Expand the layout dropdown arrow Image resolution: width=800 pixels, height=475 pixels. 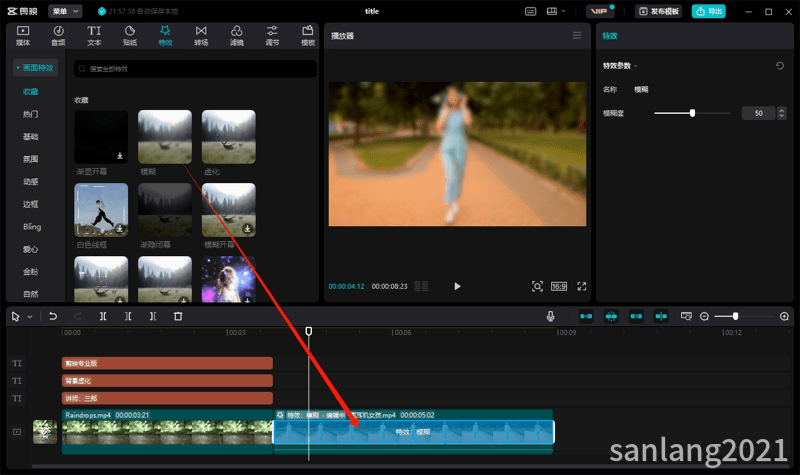(563, 11)
